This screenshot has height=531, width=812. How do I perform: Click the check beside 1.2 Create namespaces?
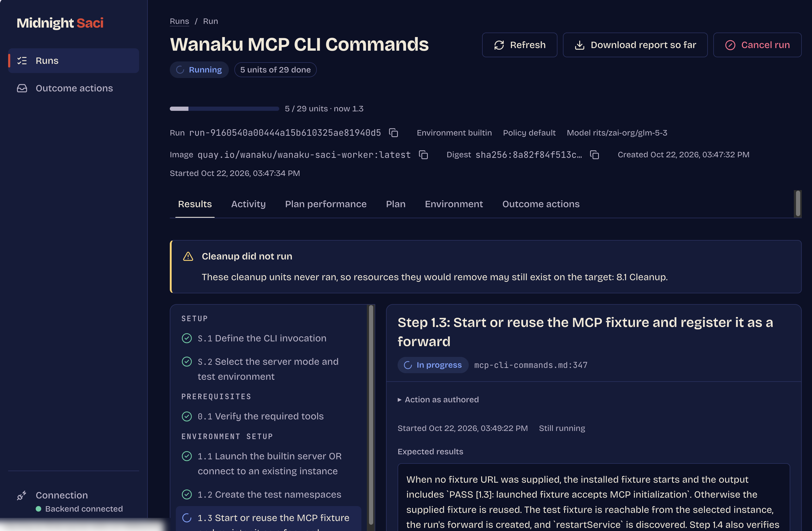(187, 494)
